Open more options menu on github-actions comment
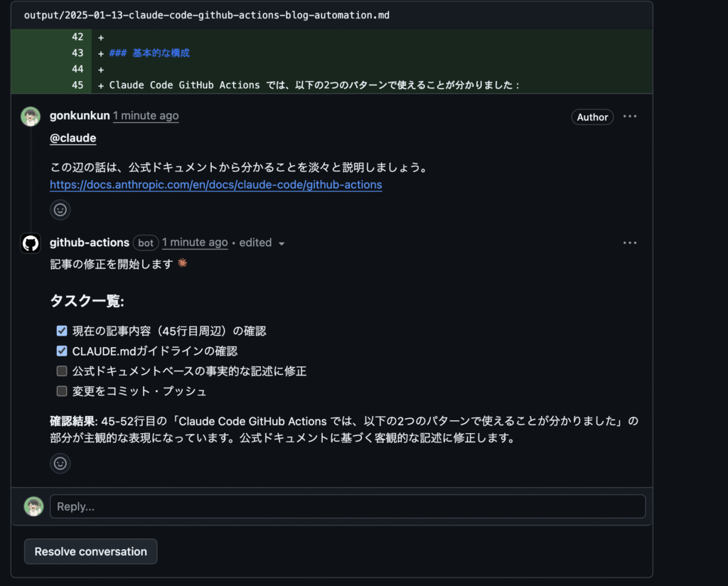This screenshot has height=586, width=728. point(630,243)
